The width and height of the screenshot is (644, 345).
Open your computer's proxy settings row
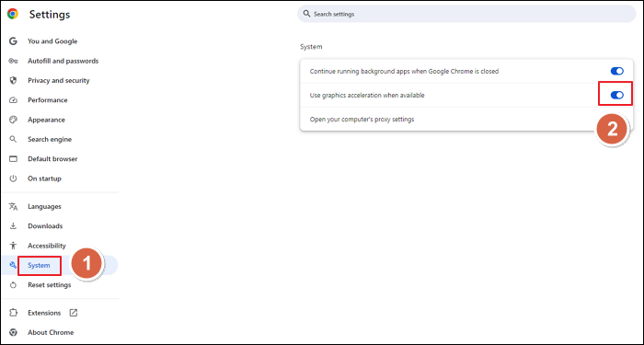[x=466, y=120]
